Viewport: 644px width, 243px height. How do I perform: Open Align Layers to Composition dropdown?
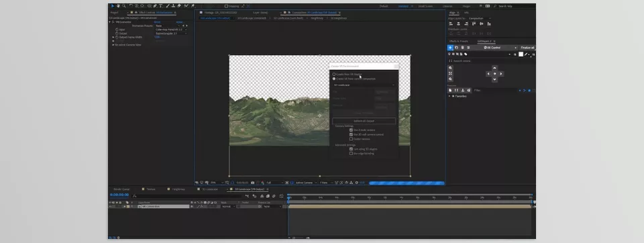pyautogui.click(x=480, y=19)
